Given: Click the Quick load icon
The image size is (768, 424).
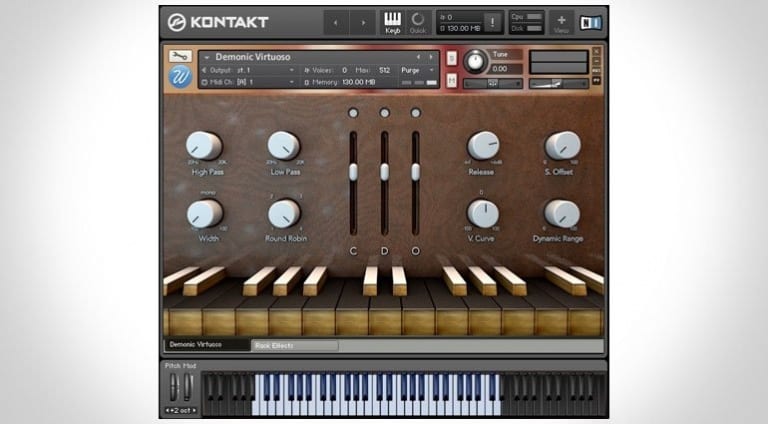Looking at the screenshot, I should pos(418,23).
